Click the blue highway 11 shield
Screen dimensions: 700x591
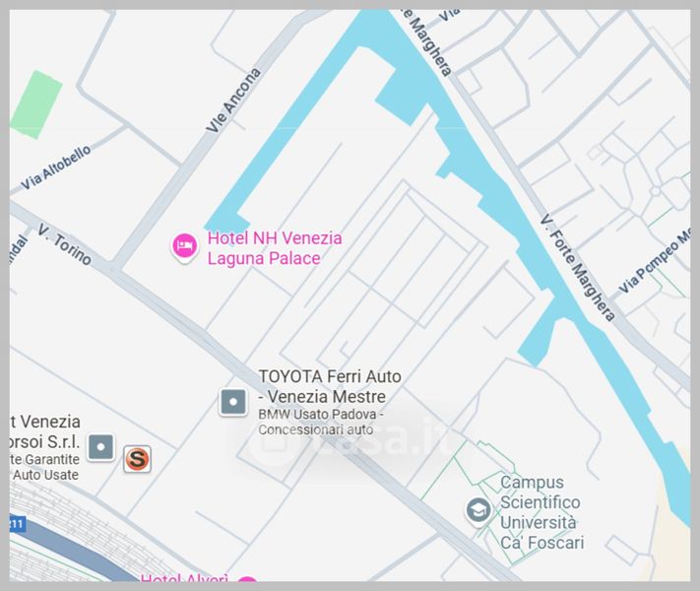tap(18, 524)
